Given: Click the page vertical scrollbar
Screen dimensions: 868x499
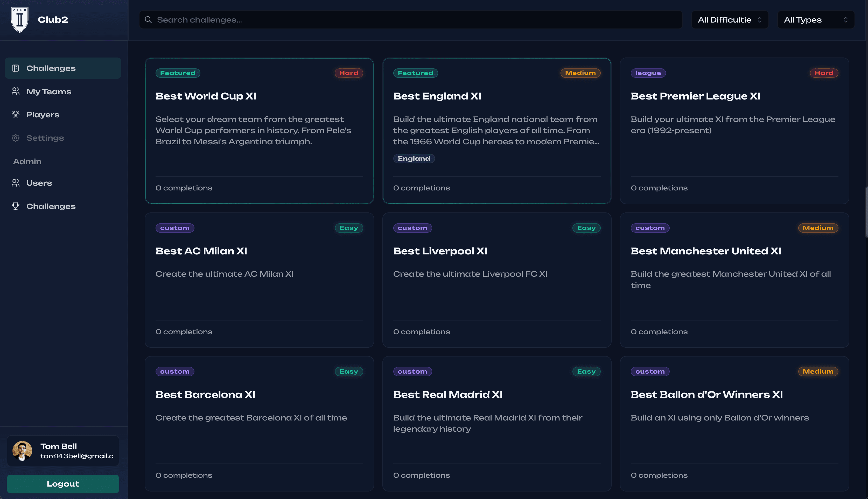Looking at the screenshot, I should tap(866, 212).
